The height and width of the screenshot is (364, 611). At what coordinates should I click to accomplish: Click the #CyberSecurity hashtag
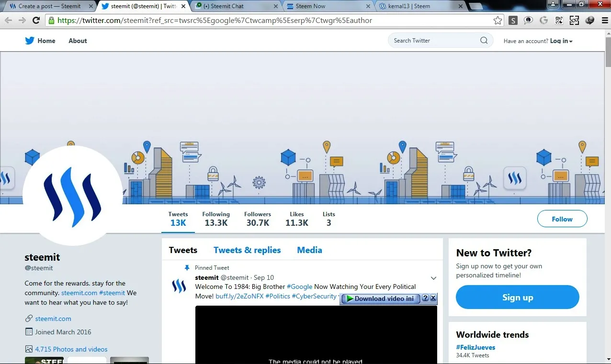coord(314,296)
